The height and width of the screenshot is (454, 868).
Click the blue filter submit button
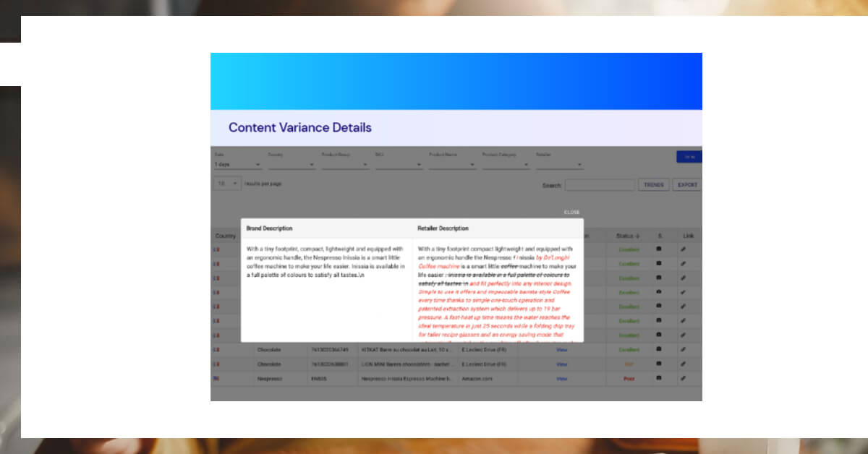pyautogui.click(x=689, y=156)
